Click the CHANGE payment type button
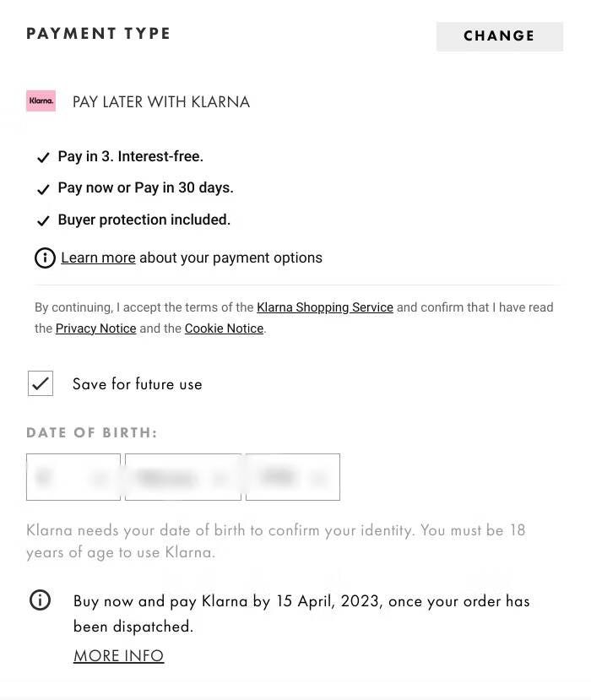The height and width of the screenshot is (700, 591). point(499,35)
